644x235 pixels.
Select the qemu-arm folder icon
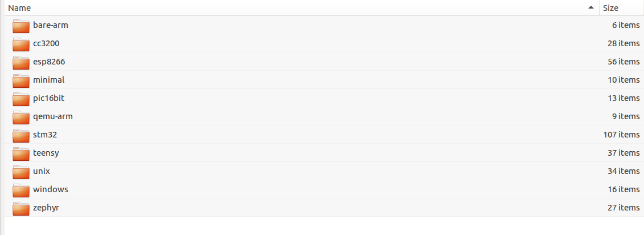click(x=20, y=117)
